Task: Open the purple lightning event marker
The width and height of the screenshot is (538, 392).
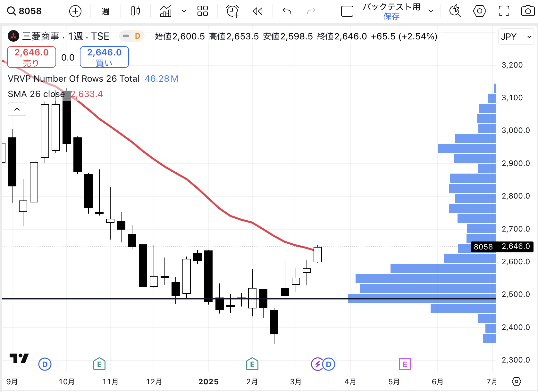Action: (x=317, y=364)
